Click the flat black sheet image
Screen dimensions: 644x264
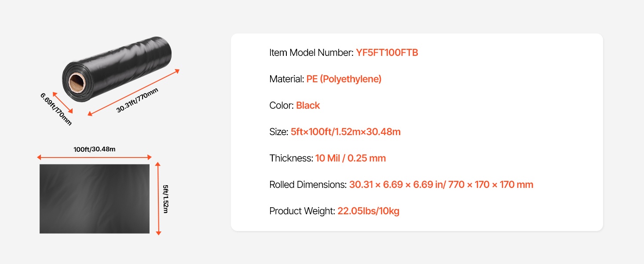coord(95,199)
